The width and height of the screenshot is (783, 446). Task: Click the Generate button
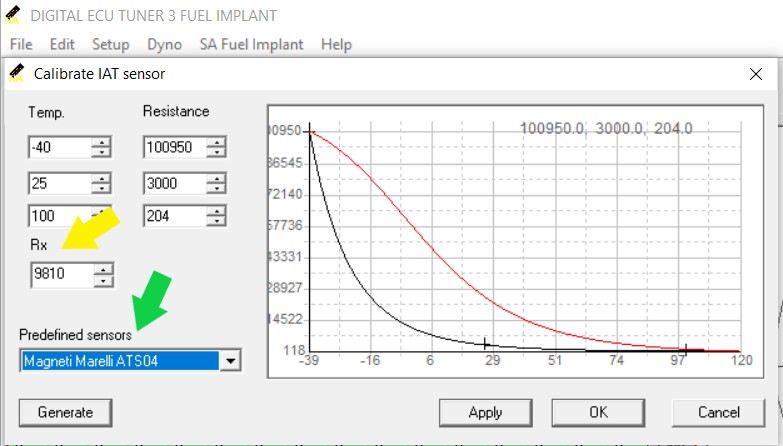point(65,413)
